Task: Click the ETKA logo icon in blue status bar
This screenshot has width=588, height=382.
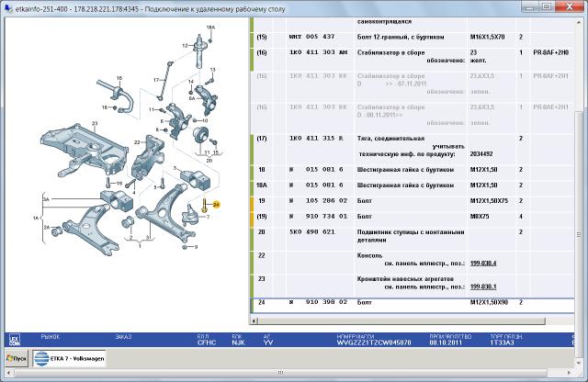Action: coord(15,340)
